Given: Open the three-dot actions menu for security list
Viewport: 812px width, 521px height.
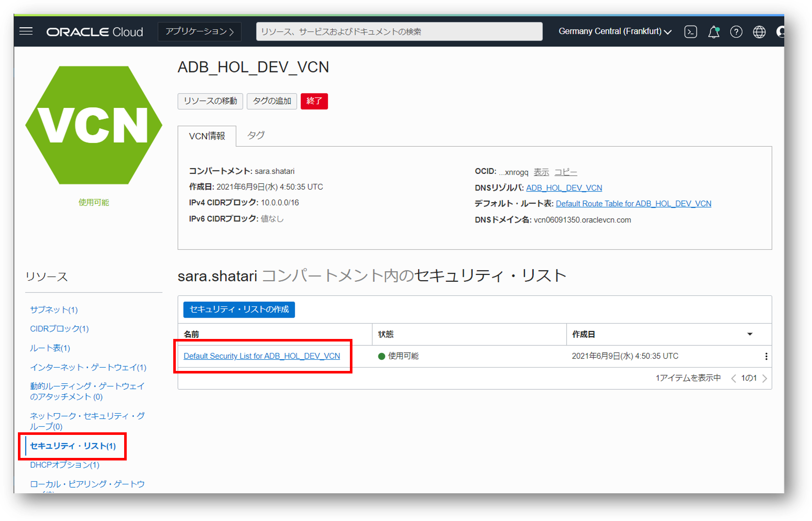Looking at the screenshot, I should [x=766, y=356].
